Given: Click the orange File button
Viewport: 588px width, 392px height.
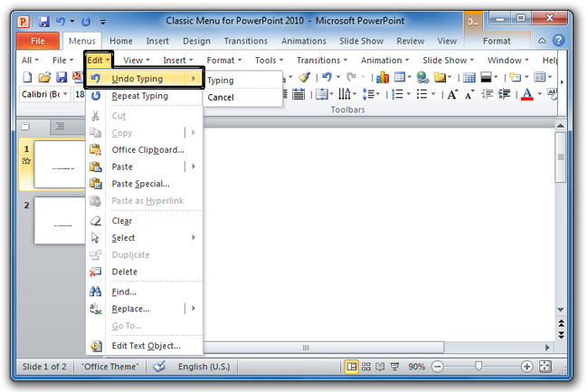Looking at the screenshot, I should [x=38, y=41].
